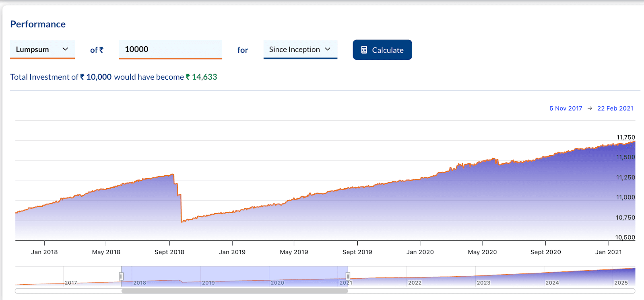Grab the right range selector handle near 2021
The image size is (644, 300).
[348, 276]
